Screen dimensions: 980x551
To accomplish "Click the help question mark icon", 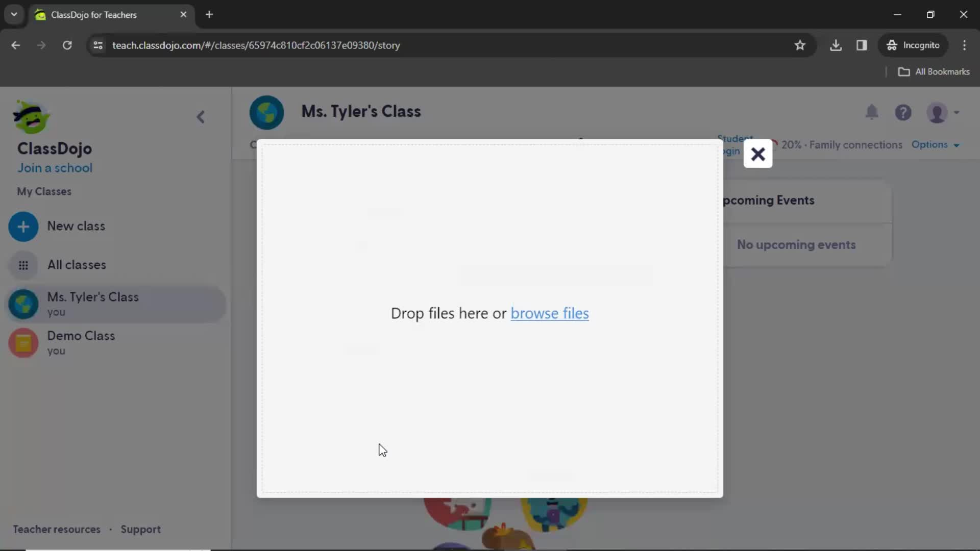I will (x=904, y=112).
